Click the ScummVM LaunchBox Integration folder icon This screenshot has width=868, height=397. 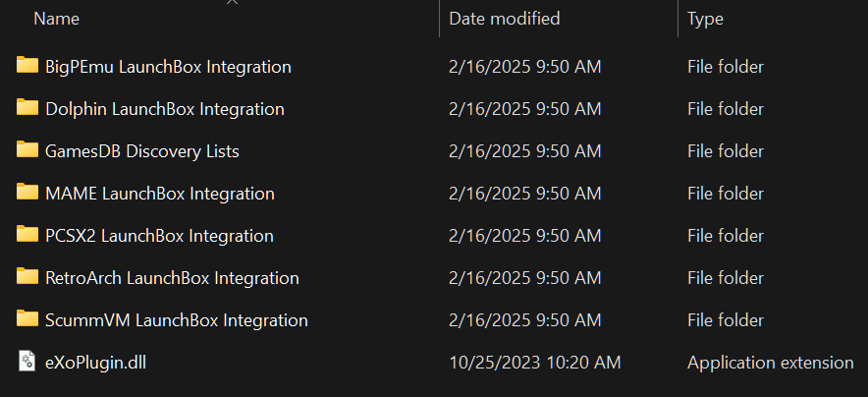pos(27,319)
